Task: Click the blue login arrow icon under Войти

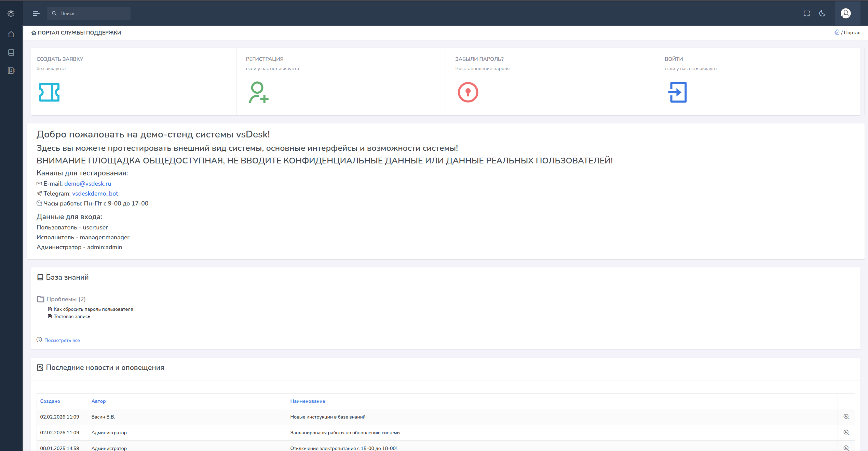Action: point(677,92)
